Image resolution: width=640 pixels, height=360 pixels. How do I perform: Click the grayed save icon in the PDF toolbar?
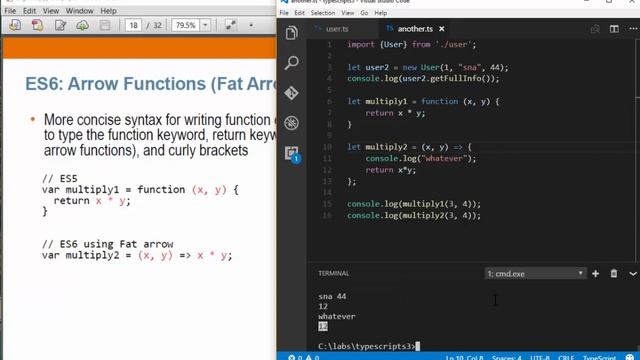pyautogui.click(x=105, y=25)
